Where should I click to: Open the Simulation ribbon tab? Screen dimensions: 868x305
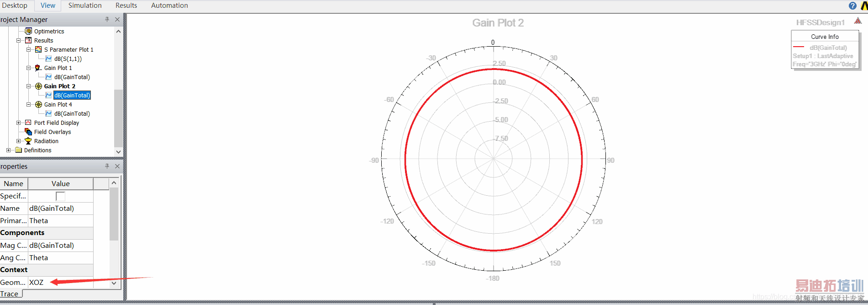click(x=85, y=5)
